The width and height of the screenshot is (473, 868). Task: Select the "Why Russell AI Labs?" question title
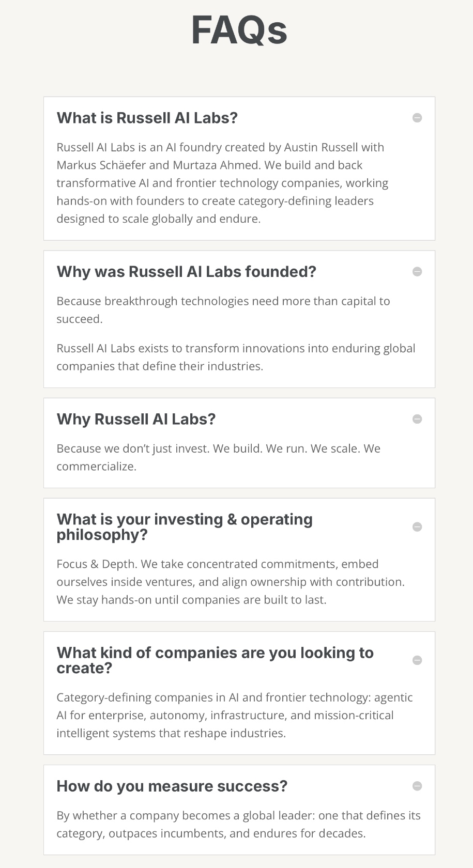(136, 419)
